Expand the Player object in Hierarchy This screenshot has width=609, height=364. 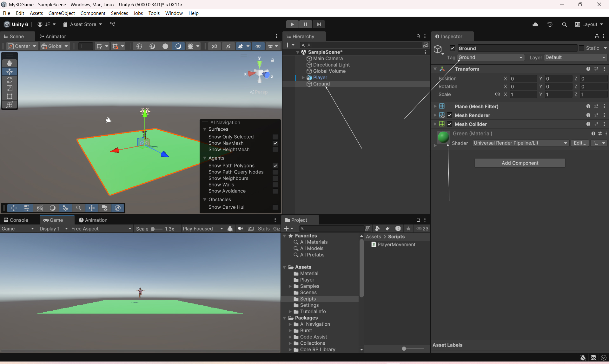click(303, 78)
